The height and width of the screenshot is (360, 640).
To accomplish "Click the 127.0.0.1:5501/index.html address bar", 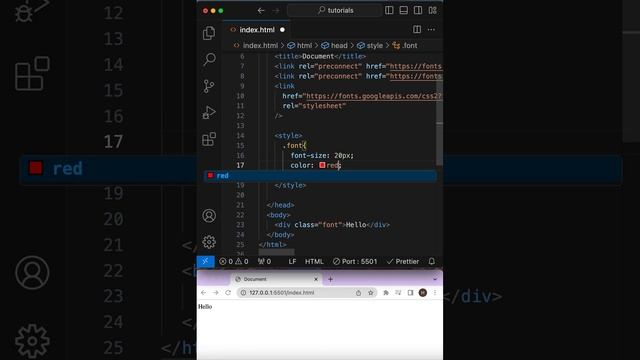I will tap(306, 293).
